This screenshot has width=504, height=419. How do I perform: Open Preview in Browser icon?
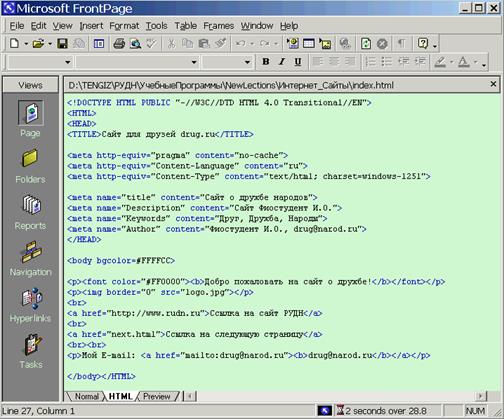point(135,44)
